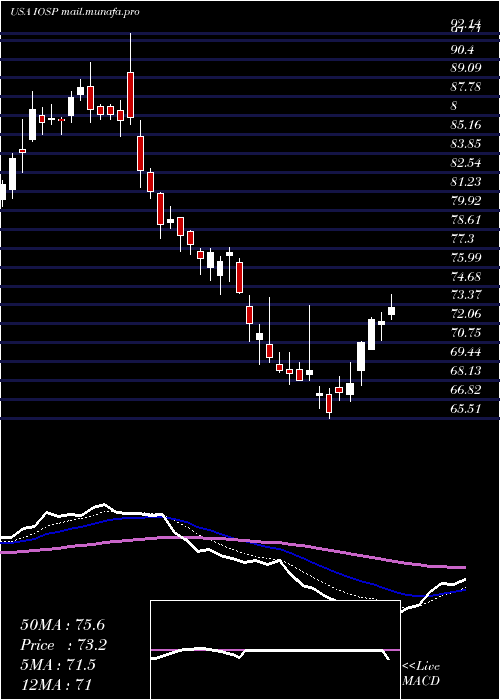Select the 83.85 price axis label

[467, 143]
